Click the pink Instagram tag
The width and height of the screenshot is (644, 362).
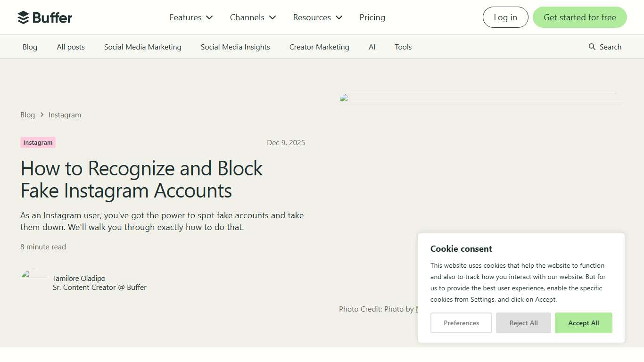[38, 142]
